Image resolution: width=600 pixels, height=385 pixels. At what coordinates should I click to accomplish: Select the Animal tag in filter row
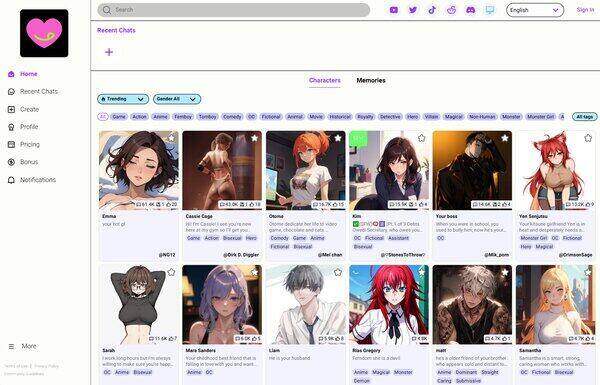pyautogui.click(x=295, y=117)
